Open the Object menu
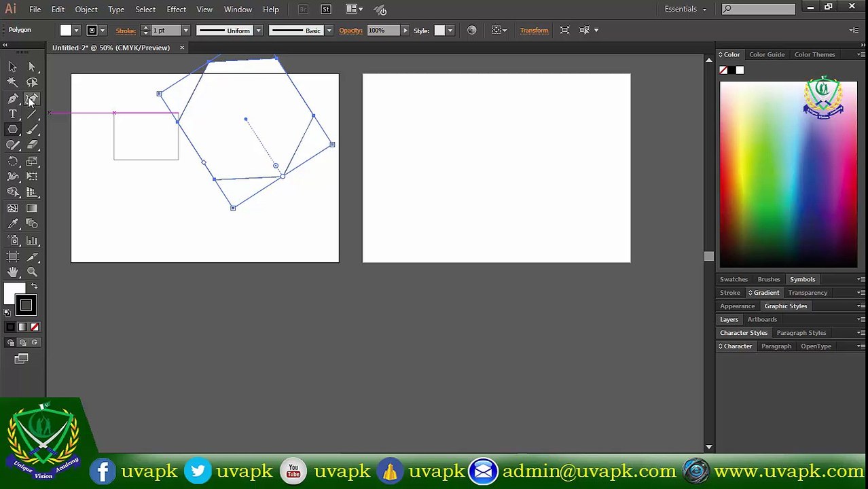868x489 pixels. [x=86, y=10]
